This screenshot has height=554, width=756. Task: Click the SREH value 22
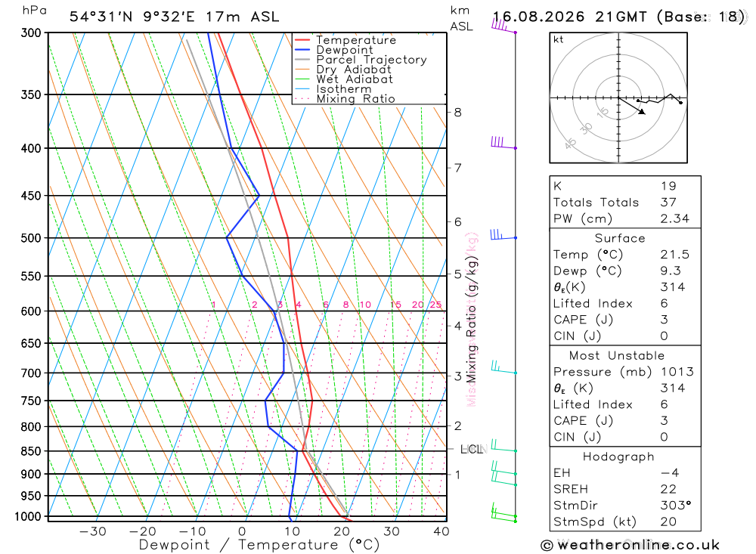[668, 490]
